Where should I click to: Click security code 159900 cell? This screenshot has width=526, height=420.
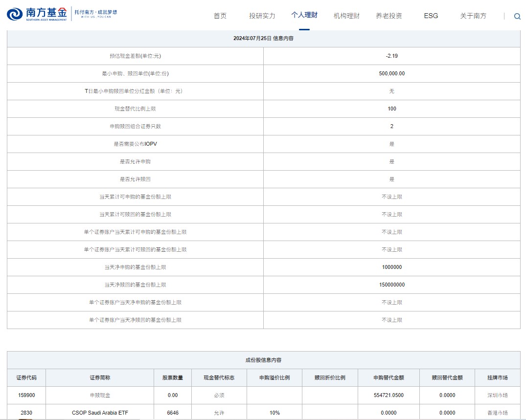point(26,395)
